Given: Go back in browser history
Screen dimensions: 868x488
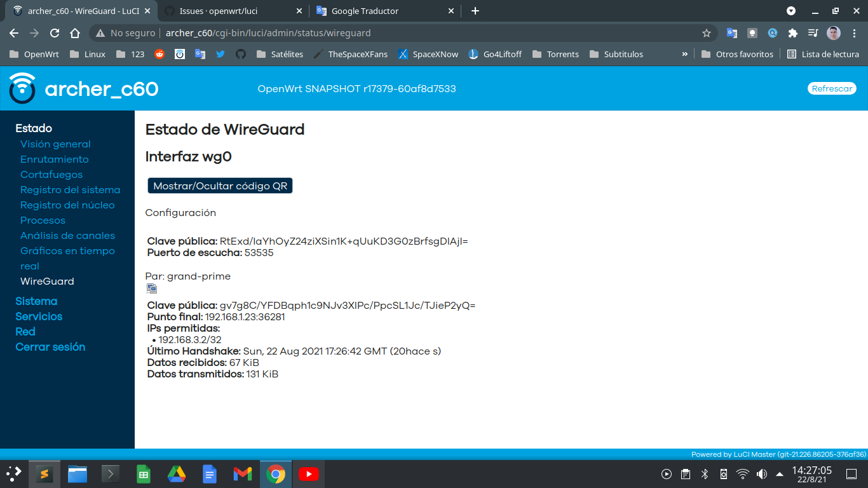Looking at the screenshot, I should [x=14, y=33].
